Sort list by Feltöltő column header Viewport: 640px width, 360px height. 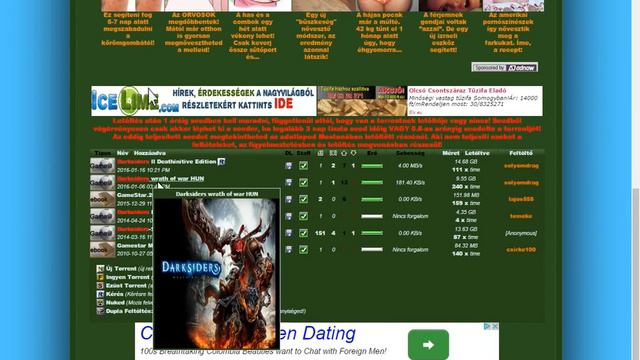[521, 153]
